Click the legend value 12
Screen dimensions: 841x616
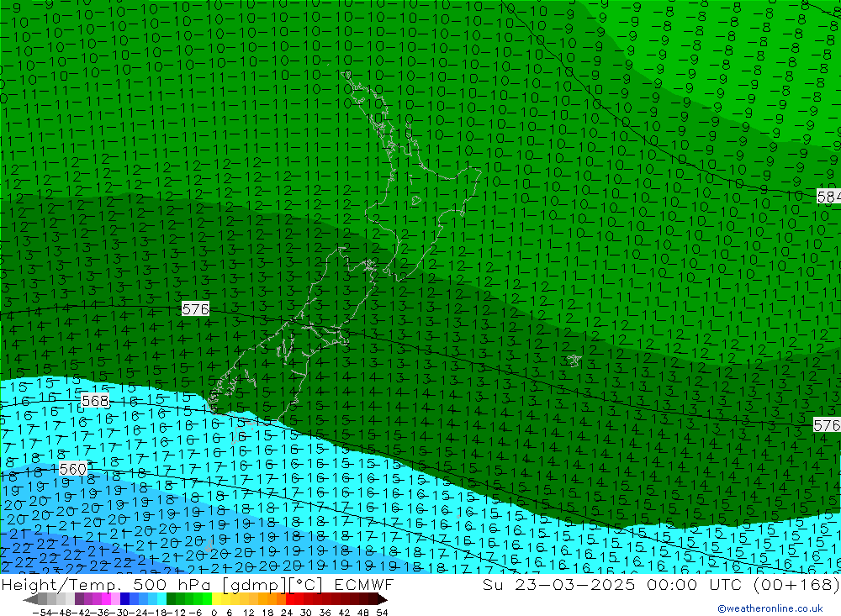[x=248, y=613]
